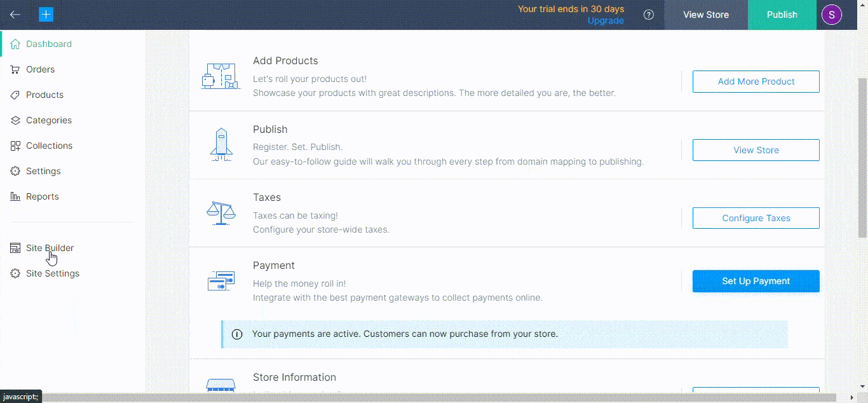This screenshot has width=868, height=403.
Task: Click the Configure Taxes button
Action: (756, 218)
